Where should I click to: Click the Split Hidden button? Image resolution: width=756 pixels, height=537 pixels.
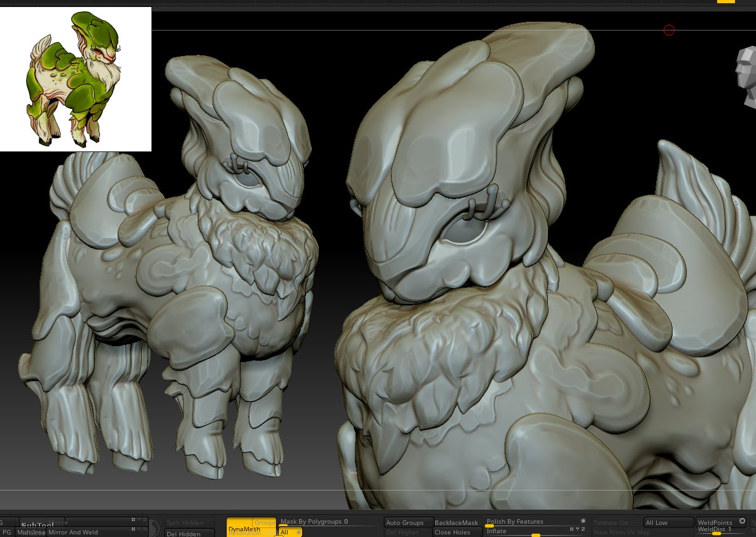[x=189, y=522]
